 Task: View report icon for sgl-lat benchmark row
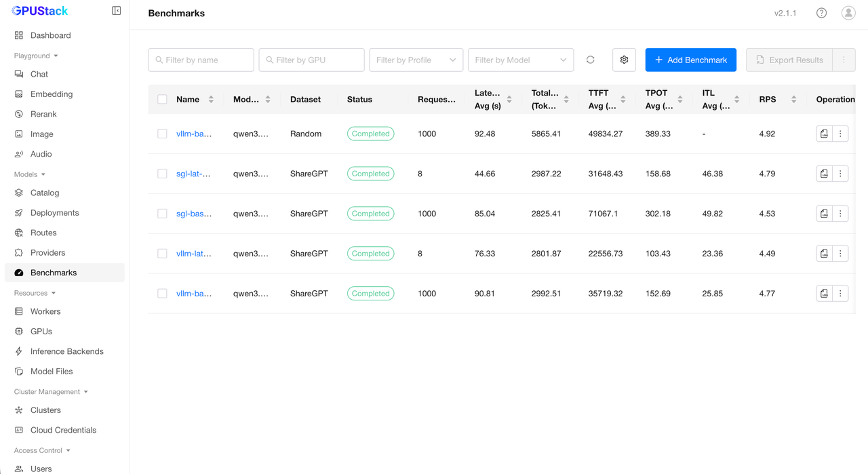824,174
